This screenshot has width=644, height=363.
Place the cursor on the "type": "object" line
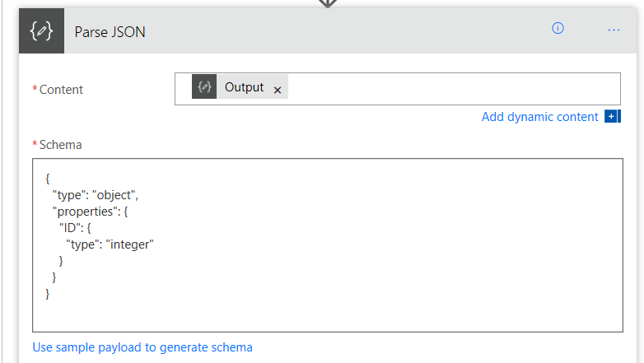(x=96, y=195)
